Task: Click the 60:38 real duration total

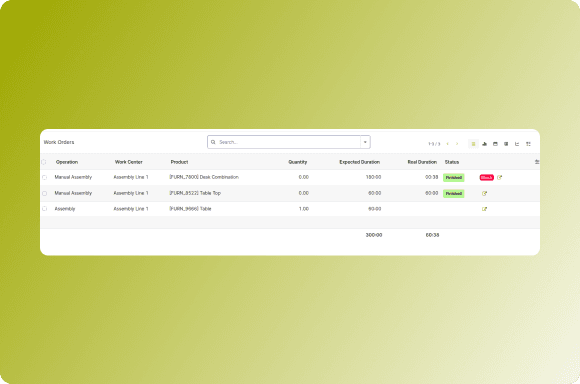Action: (x=432, y=235)
